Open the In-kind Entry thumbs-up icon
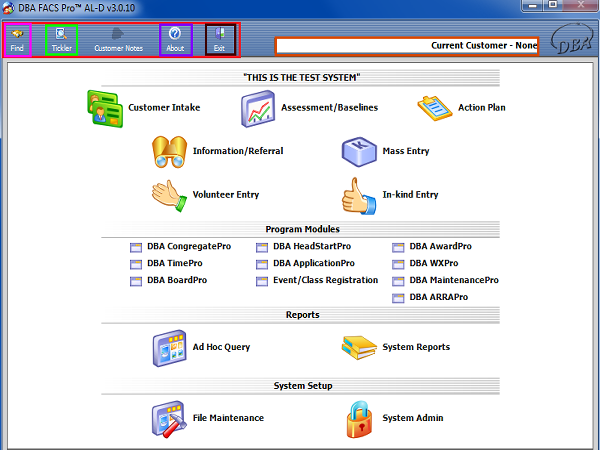The width and height of the screenshot is (600, 450). click(359, 196)
